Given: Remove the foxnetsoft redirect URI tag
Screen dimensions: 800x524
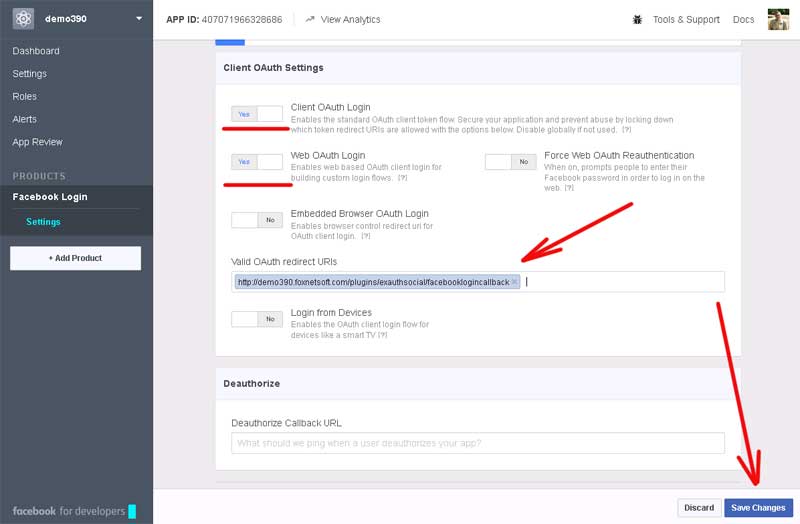Looking at the screenshot, I should tap(514, 282).
